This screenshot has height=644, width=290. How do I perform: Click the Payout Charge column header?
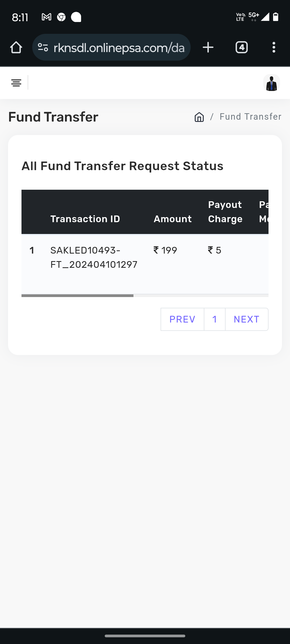225,212
